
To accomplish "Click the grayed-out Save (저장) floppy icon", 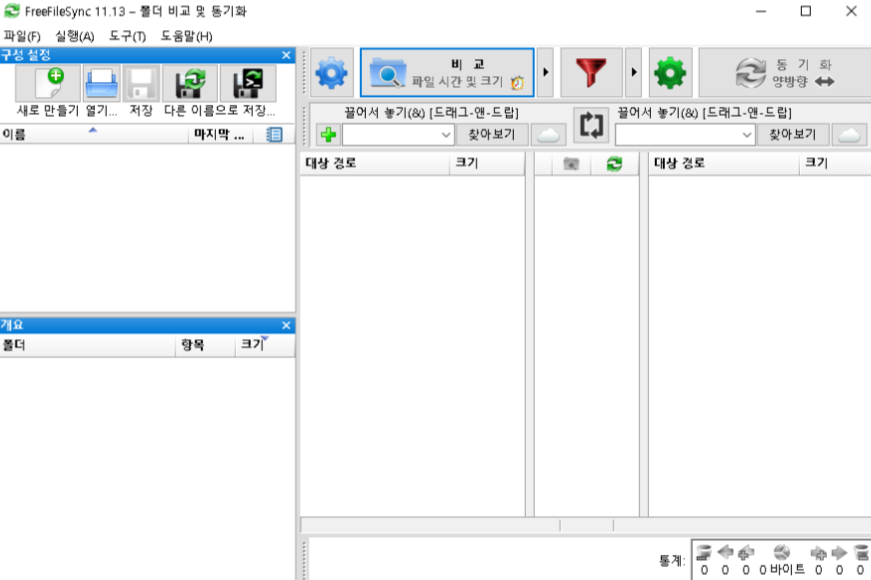I will pos(141,84).
